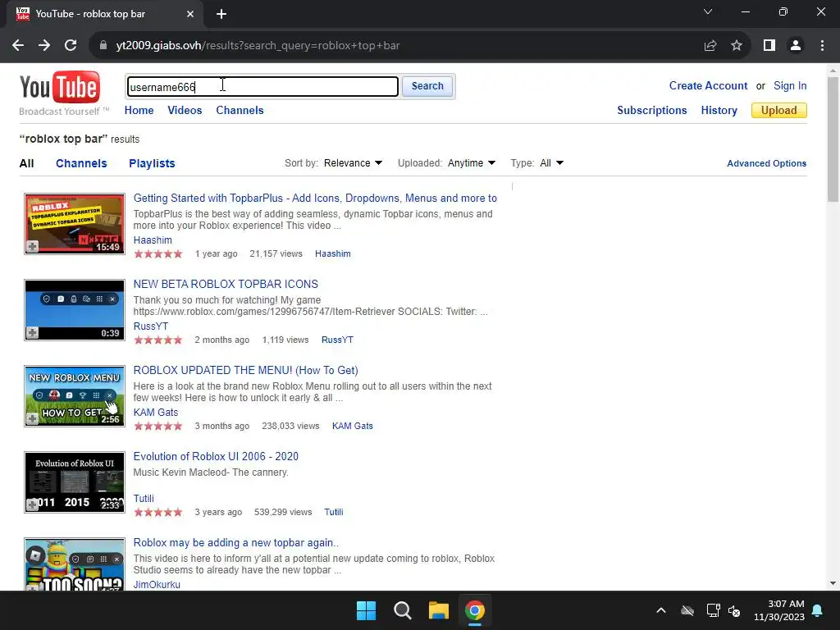Open Roblox may be adding a new topbar title
Image resolution: width=840 pixels, height=630 pixels.
point(235,543)
